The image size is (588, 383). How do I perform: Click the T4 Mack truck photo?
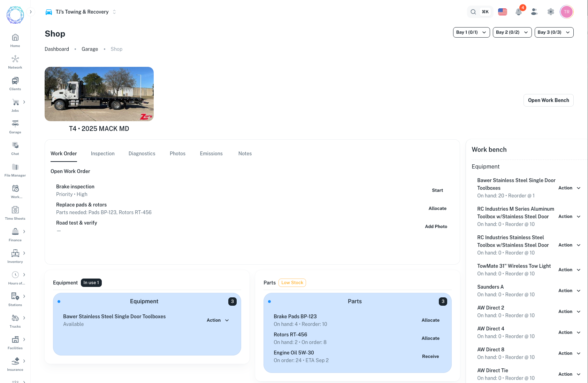tap(99, 94)
